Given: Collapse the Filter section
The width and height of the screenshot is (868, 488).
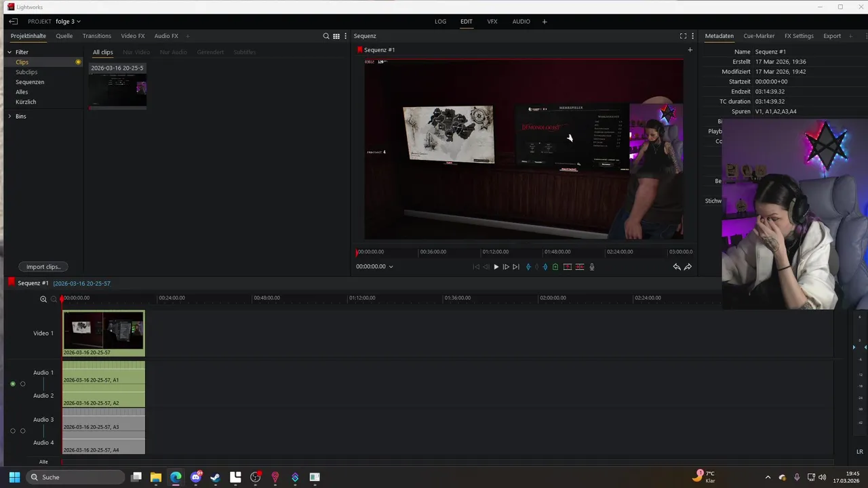Looking at the screenshot, I should click(x=10, y=52).
